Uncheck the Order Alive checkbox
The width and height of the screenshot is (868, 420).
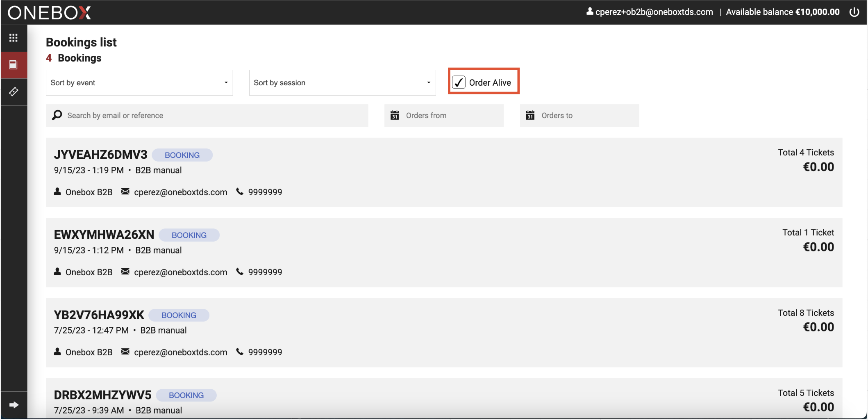point(459,82)
